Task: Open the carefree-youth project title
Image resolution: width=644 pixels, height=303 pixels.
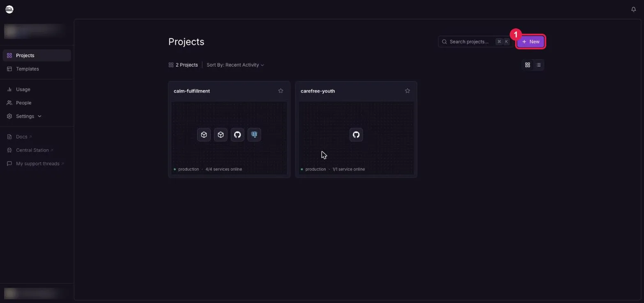Action: [x=317, y=91]
